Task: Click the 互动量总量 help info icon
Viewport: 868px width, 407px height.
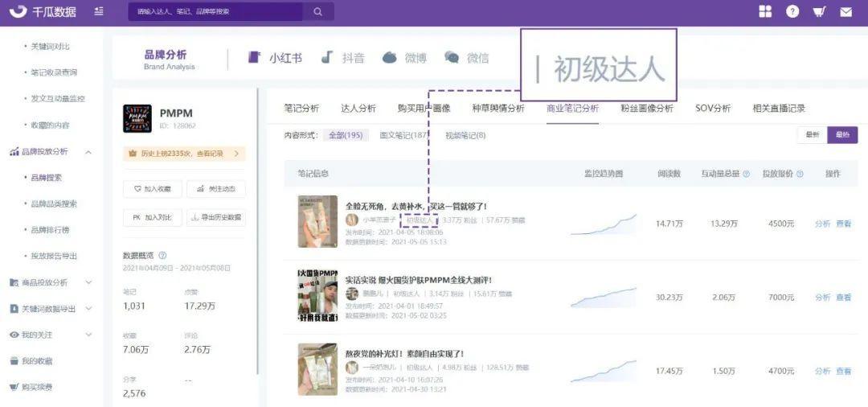Action: [x=746, y=174]
